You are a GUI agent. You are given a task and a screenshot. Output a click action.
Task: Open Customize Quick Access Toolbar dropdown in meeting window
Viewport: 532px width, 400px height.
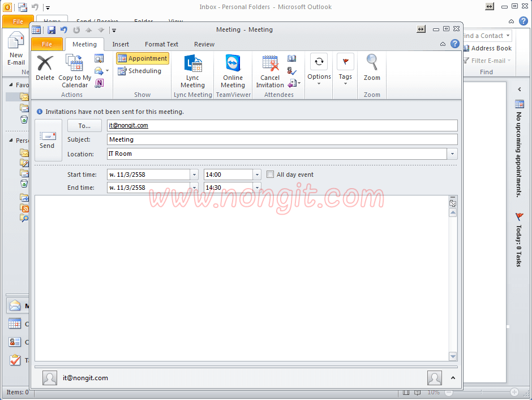coord(114,30)
